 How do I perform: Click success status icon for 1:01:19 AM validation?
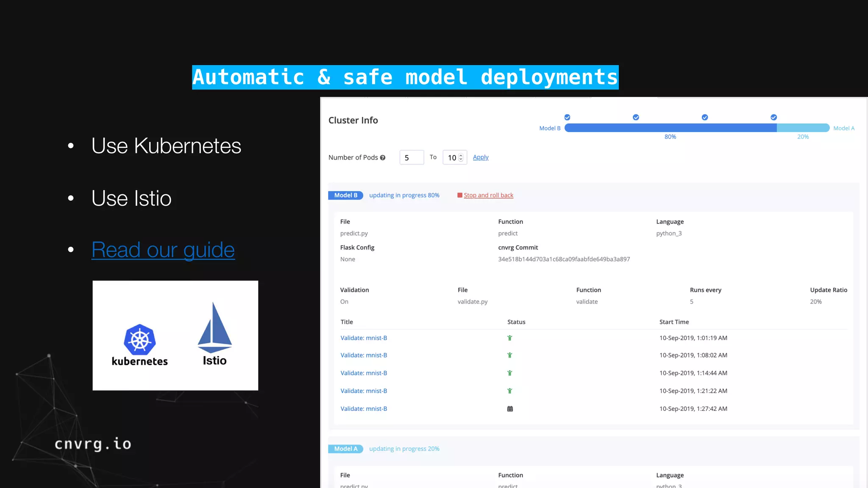click(510, 338)
